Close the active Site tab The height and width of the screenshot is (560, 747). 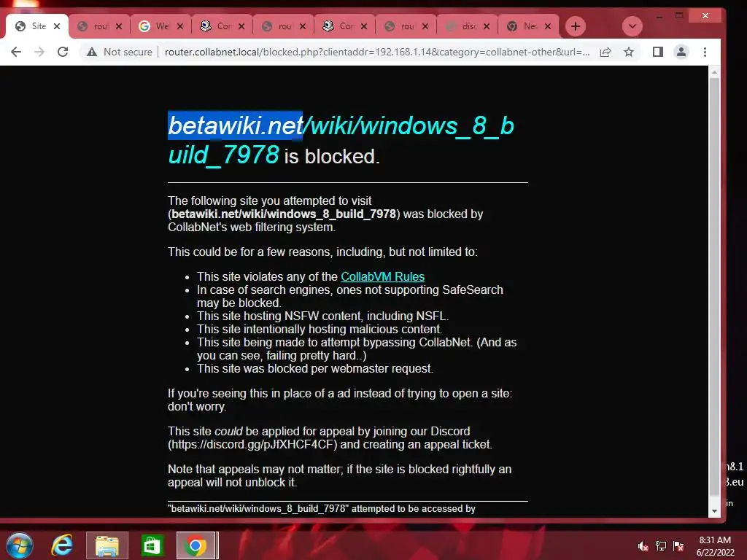click(57, 26)
